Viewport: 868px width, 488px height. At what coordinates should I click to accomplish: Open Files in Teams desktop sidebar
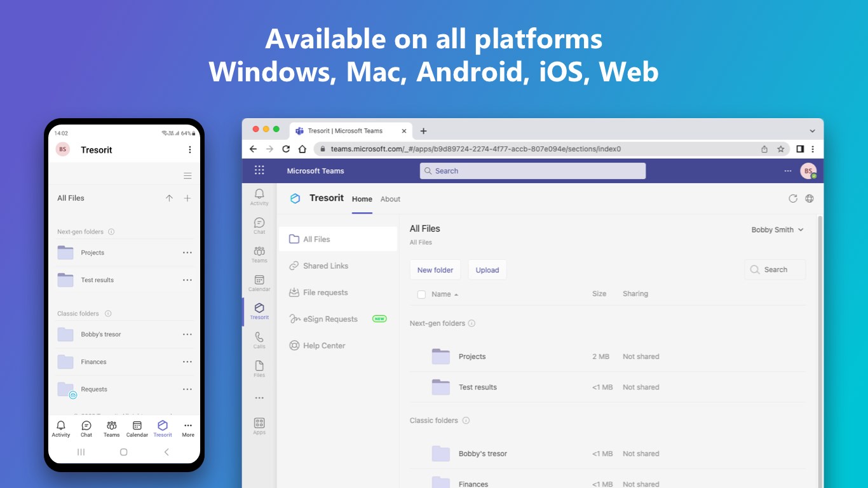pos(259,369)
